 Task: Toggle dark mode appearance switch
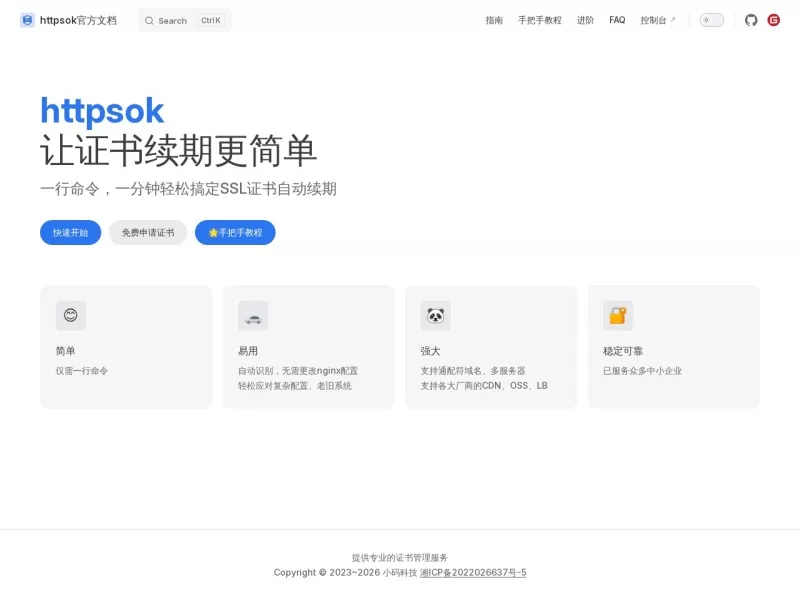pos(711,20)
